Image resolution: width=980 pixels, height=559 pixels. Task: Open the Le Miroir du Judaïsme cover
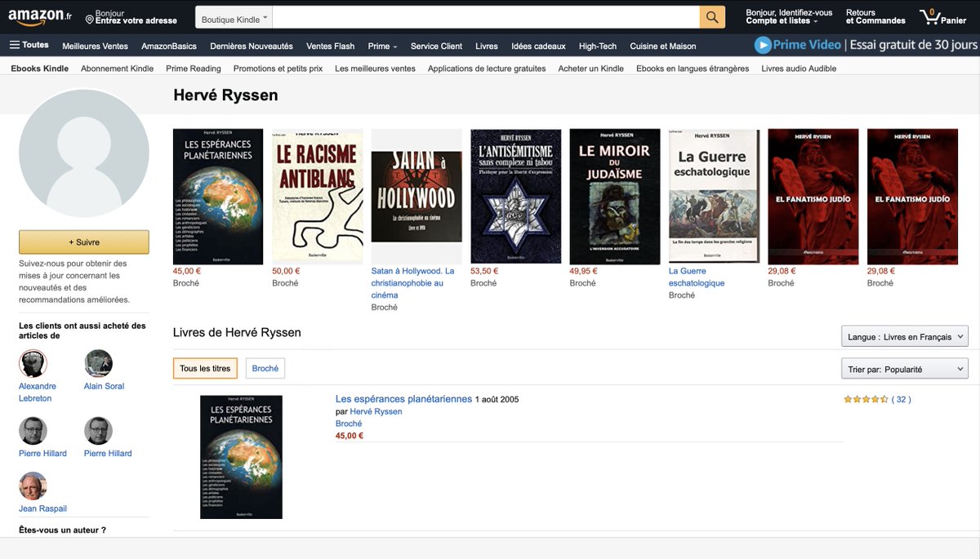coord(615,197)
